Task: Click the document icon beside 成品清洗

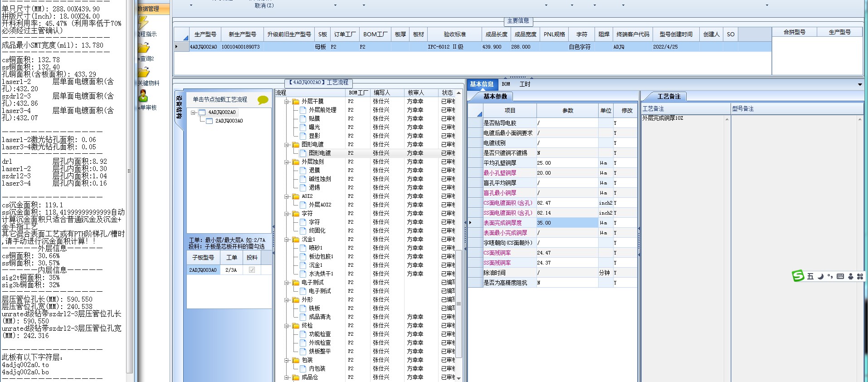Action: click(303, 317)
